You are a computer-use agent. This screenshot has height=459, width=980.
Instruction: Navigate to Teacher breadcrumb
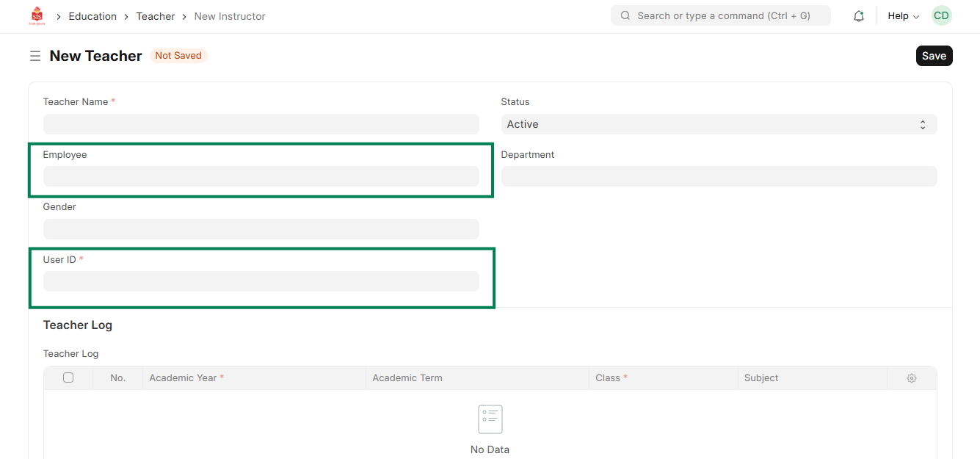pos(156,16)
